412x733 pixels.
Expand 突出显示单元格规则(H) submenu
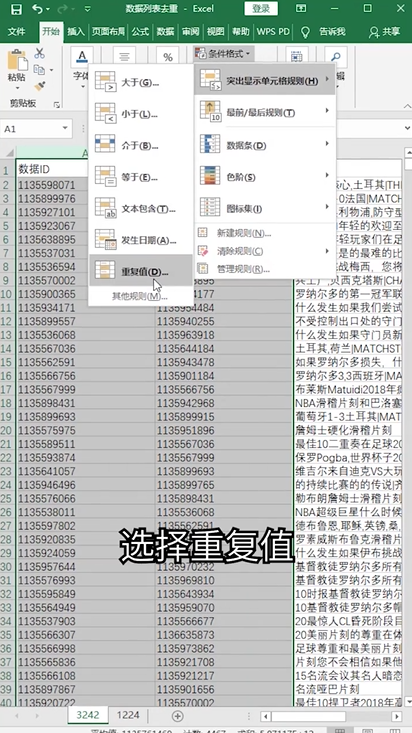[265, 80]
